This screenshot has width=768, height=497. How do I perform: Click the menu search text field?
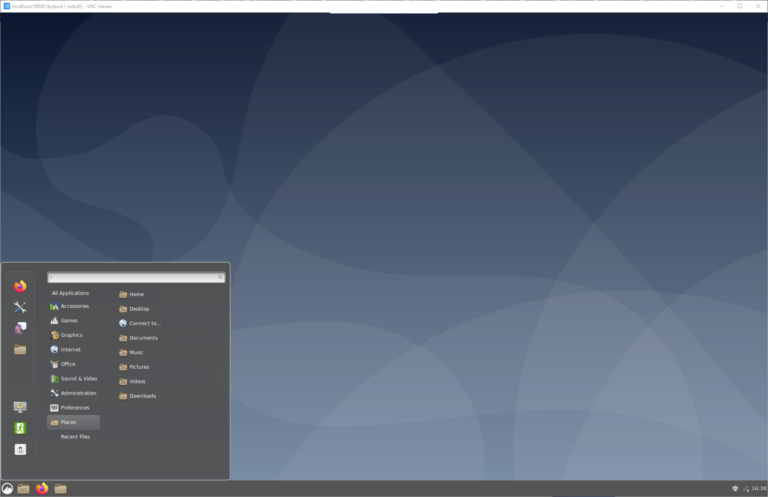click(137, 277)
